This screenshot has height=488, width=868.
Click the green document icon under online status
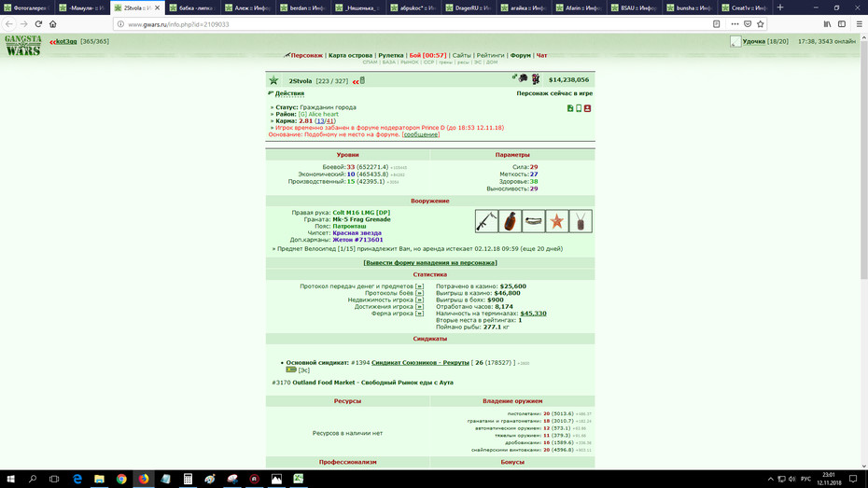570,108
